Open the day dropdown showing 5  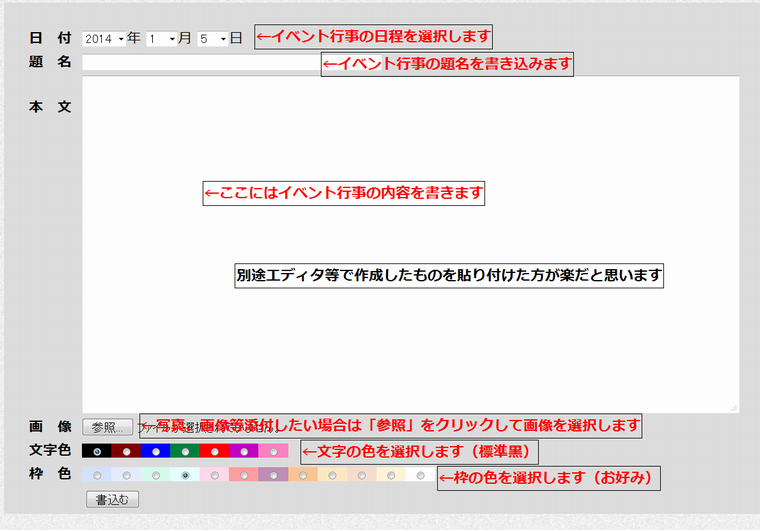[x=213, y=39]
